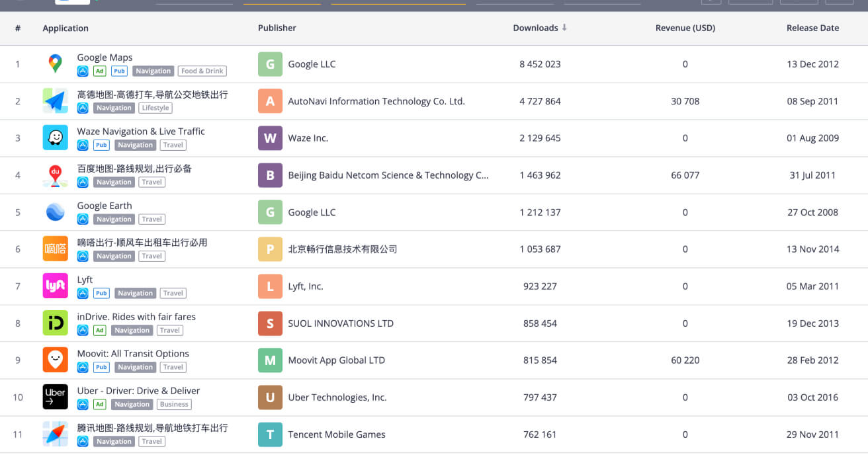Click the Business tag on Uber Driver
The width and height of the screenshot is (868, 455).
pos(174,405)
